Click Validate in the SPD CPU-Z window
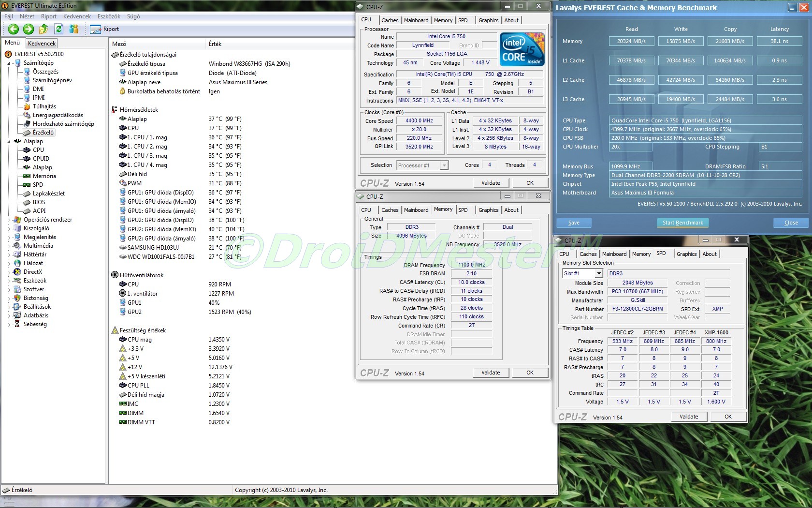The width and height of the screenshot is (812, 508). (x=689, y=417)
